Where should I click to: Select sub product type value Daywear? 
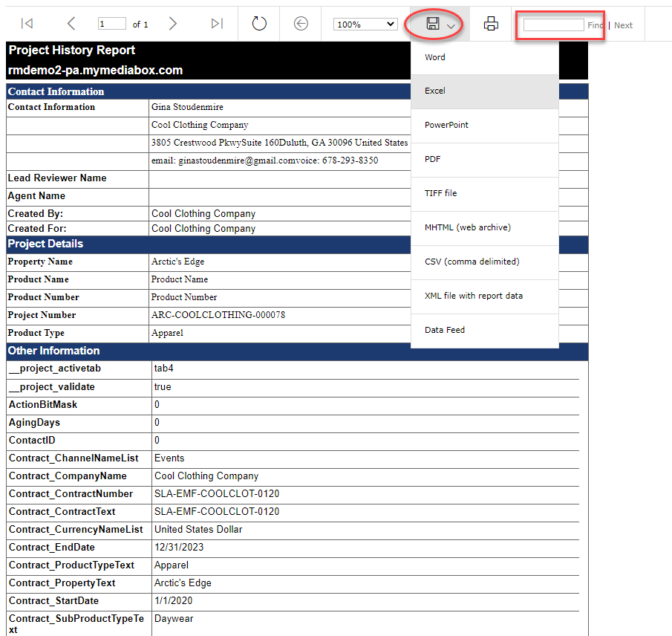click(x=174, y=619)
